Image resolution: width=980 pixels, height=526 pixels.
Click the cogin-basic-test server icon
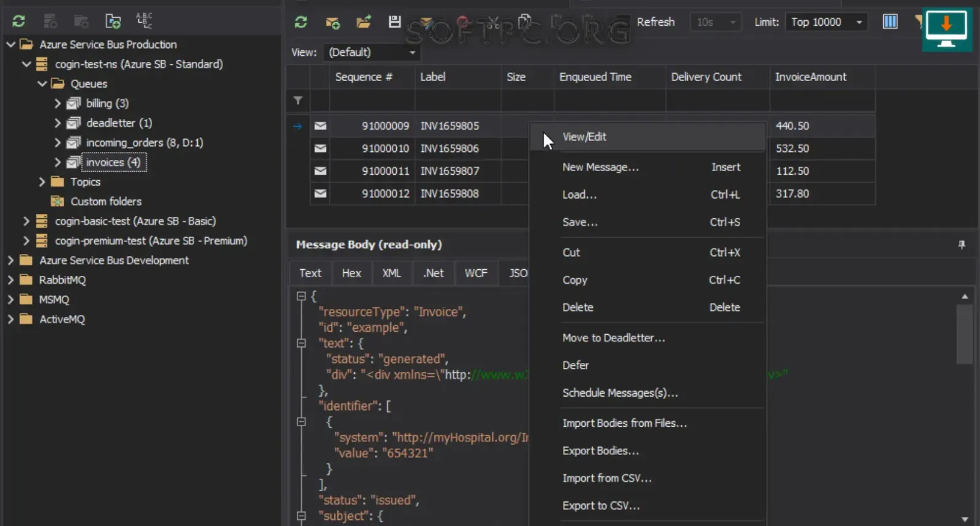pos(42,221)
